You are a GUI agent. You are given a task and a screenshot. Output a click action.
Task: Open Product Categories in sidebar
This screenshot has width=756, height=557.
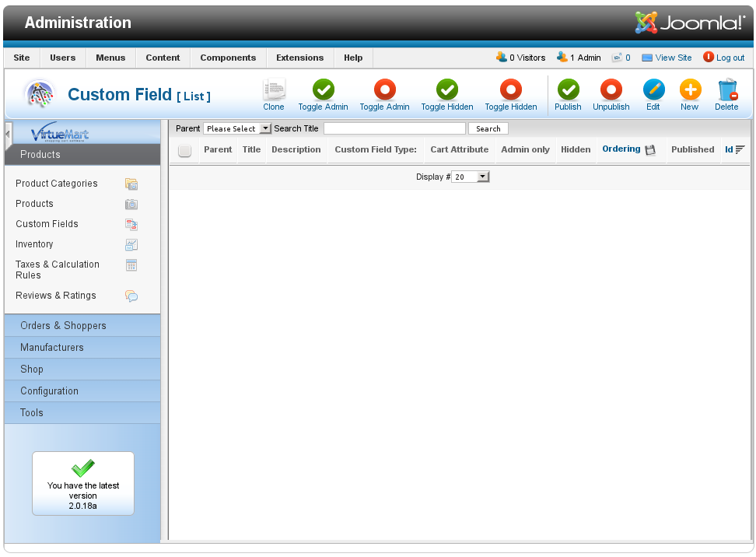point(57,184)
